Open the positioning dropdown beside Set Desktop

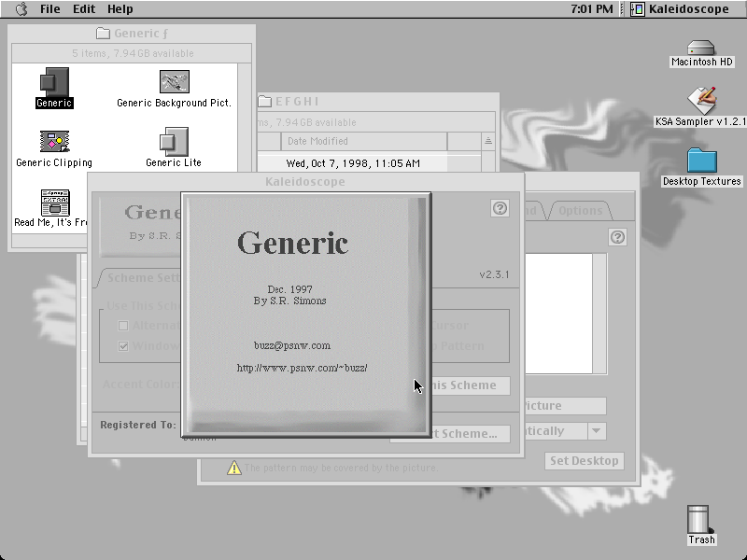pos(596,431)
